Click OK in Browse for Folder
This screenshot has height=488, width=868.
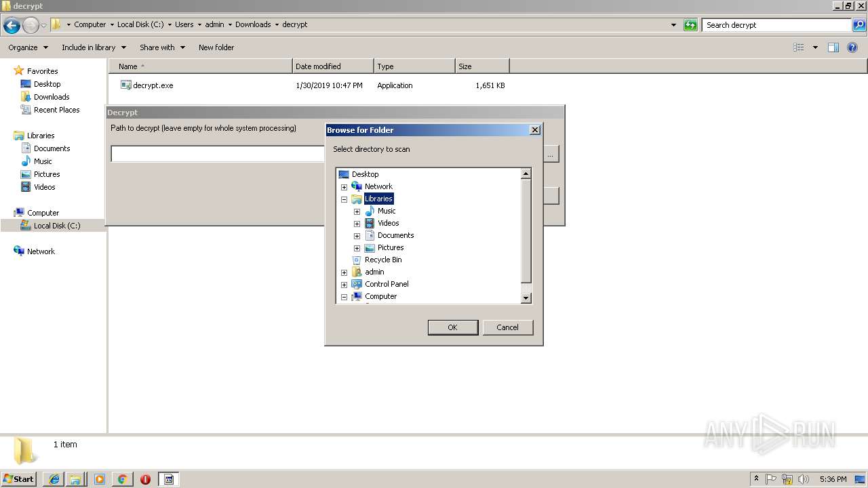452,327
